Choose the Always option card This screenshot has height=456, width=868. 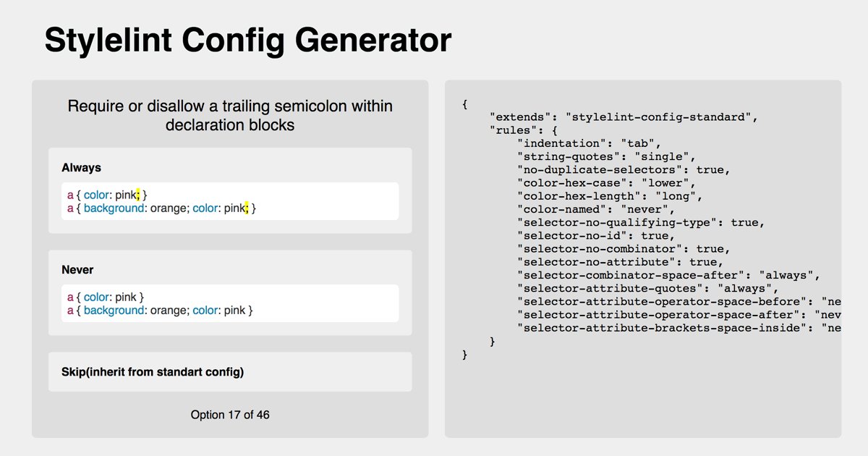tap(230, 190)
